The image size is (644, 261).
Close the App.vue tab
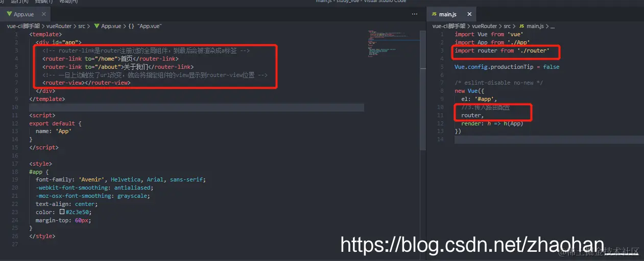pyautogui.click(x=43, y=14)
